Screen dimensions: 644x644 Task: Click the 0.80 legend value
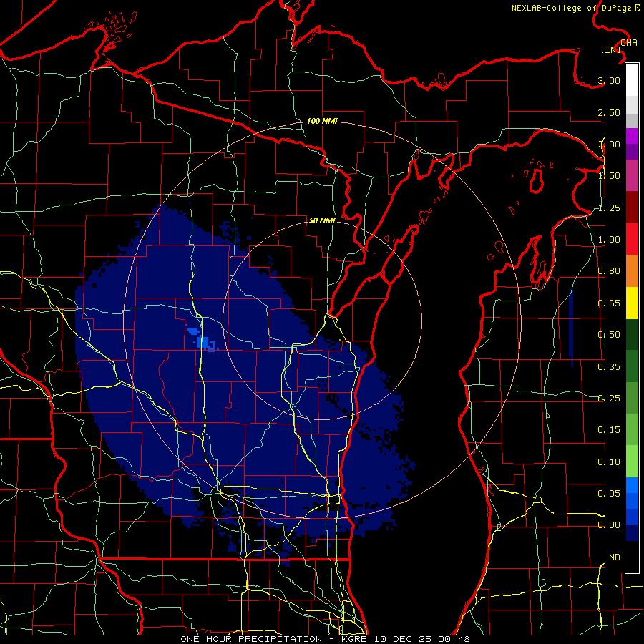point(609,271)
